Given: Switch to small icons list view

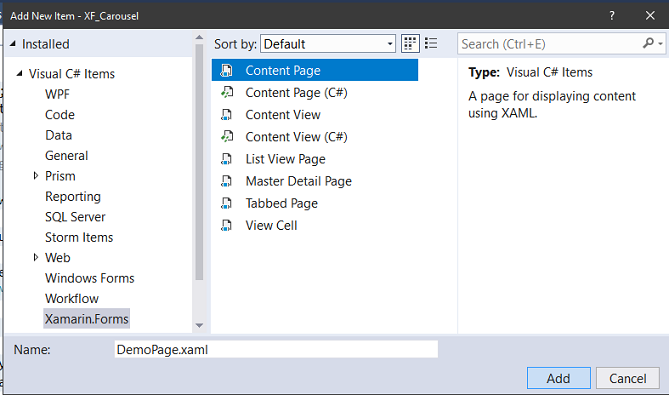Looking at the screenshot, I should 431,44.
